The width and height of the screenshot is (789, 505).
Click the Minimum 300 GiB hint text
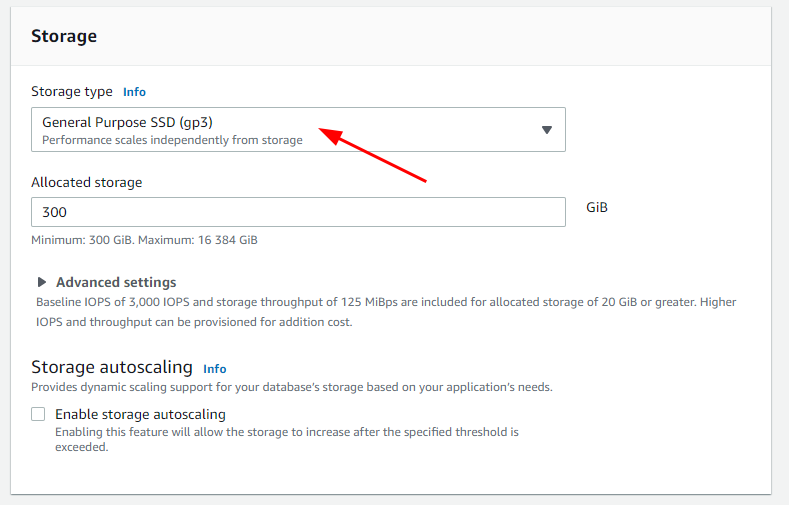pos(144,240)
